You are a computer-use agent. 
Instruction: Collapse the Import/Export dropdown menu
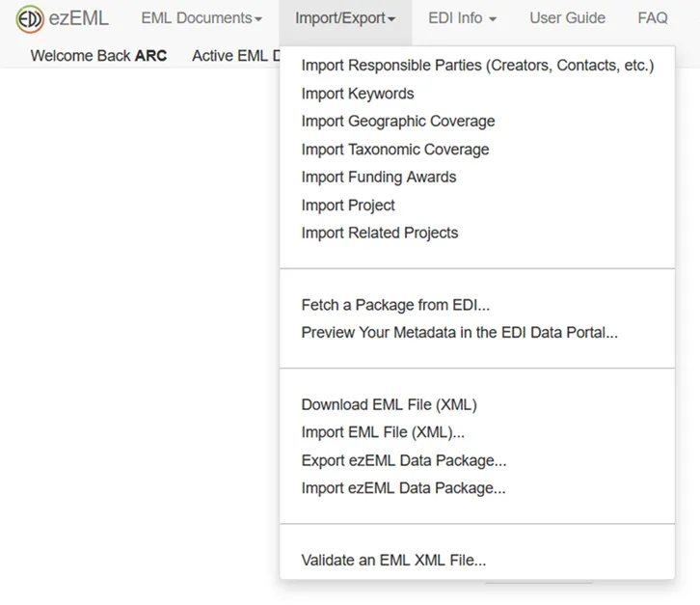pyautogui.click(x=345, y=18)
